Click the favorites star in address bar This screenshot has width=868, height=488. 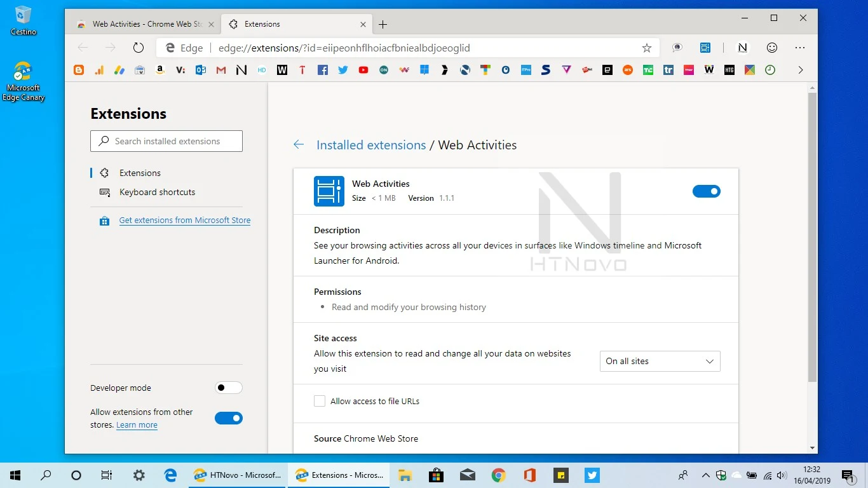(x=647, y=48)
